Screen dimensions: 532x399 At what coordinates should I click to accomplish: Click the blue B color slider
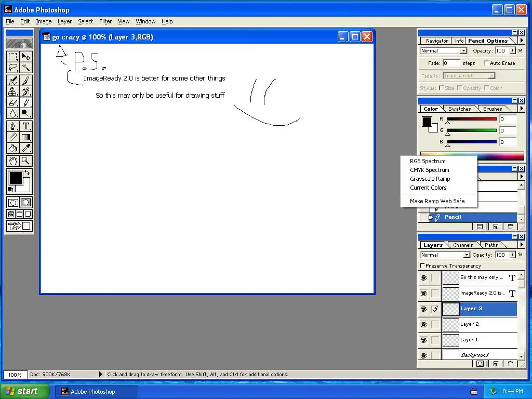click(x=472, y=142)
